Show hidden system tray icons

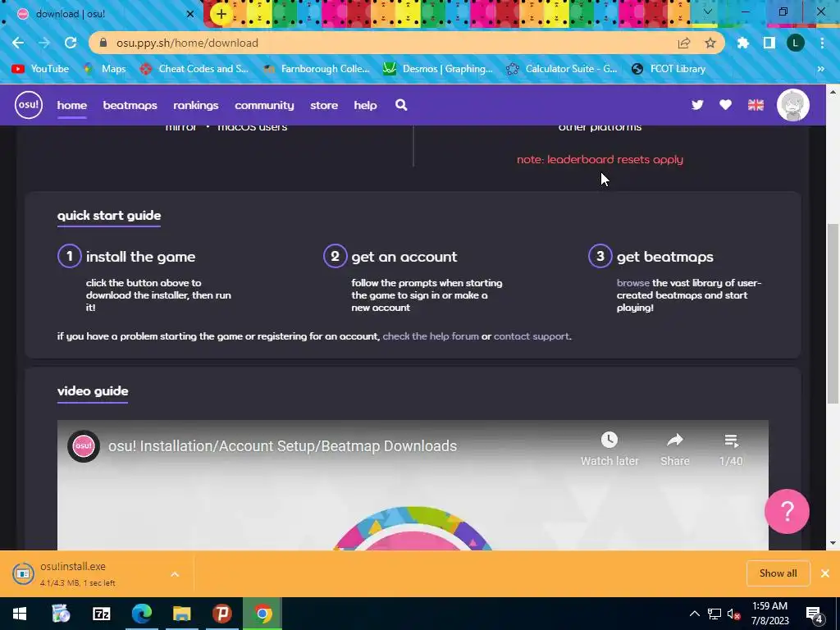694,614
